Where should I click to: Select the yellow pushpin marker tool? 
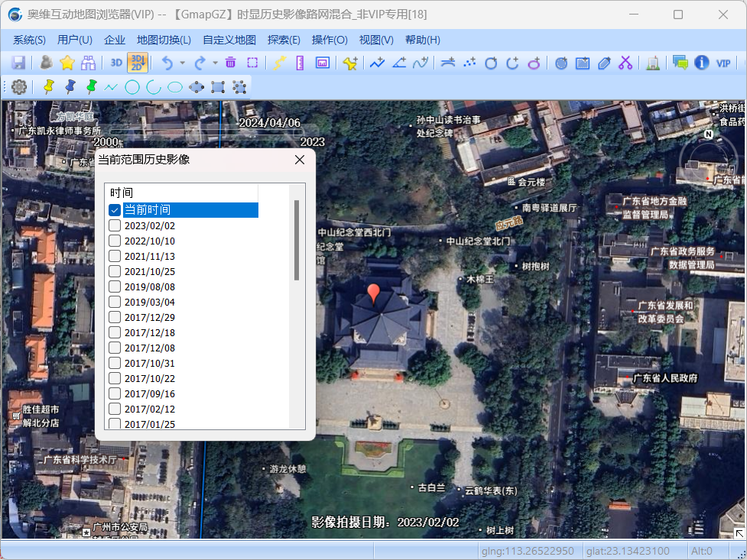[x=49, y=87]
